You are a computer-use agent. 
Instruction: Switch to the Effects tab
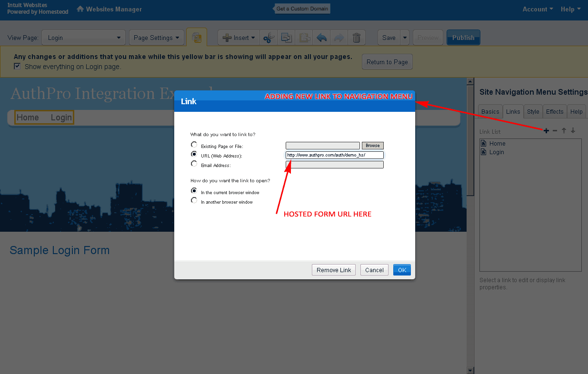click(555, 111)
